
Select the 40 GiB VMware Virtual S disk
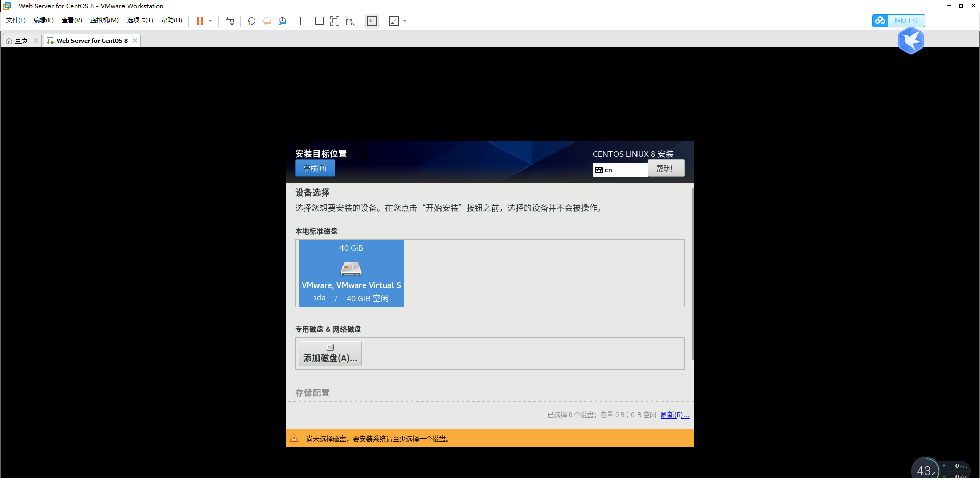point(351,273)
